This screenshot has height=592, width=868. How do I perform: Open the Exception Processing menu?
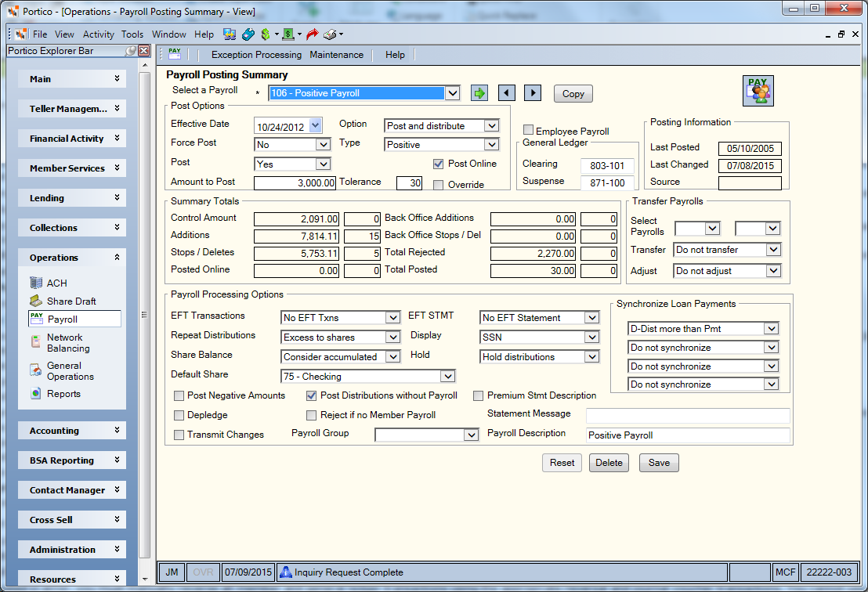click(x=256, y=55)
